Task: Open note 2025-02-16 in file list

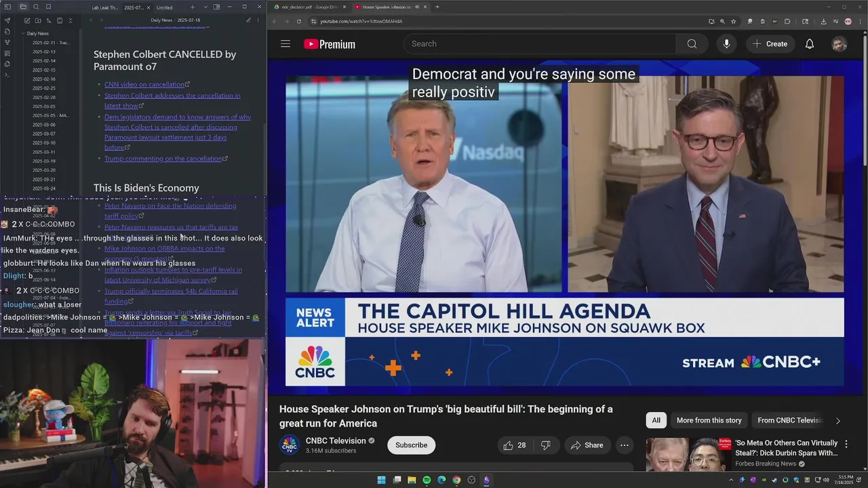Action: click(44, 79)
